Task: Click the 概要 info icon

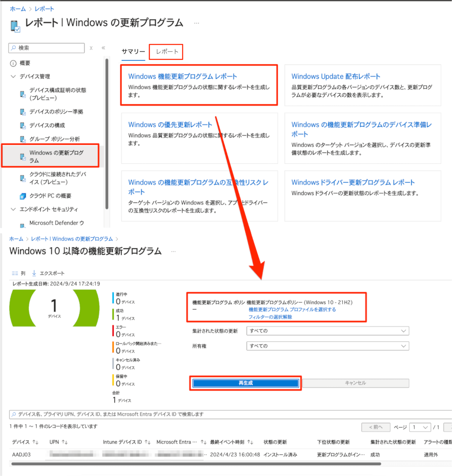Action: click(13, 63)
